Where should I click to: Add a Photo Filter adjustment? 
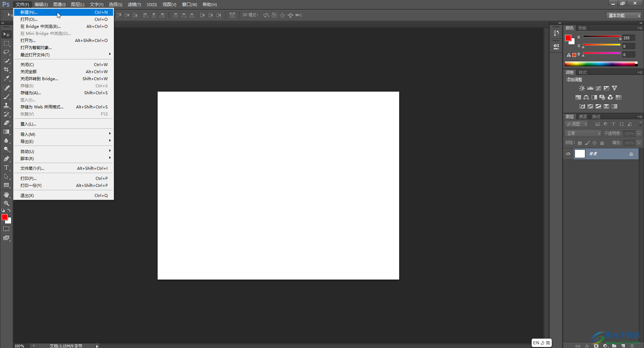click(x=602, y=97)
